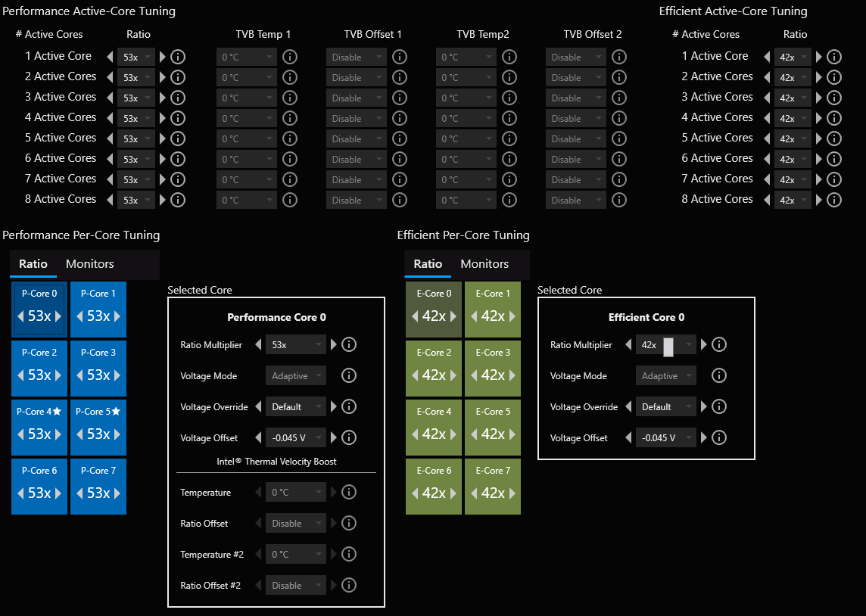
Task: Open info for 7 Active Cores TVB Temp 1
Action: [x=290, y=179]
